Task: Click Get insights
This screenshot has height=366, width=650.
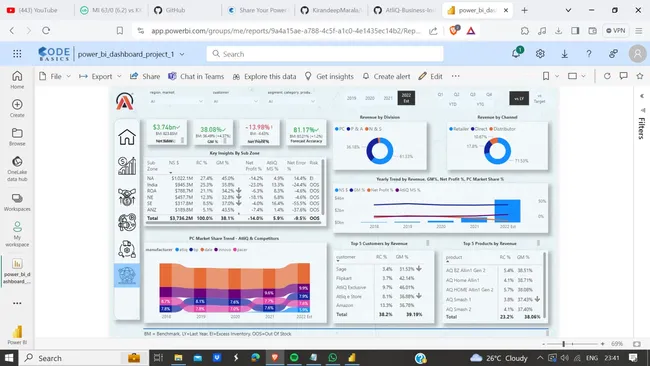Action: point(329,76)
